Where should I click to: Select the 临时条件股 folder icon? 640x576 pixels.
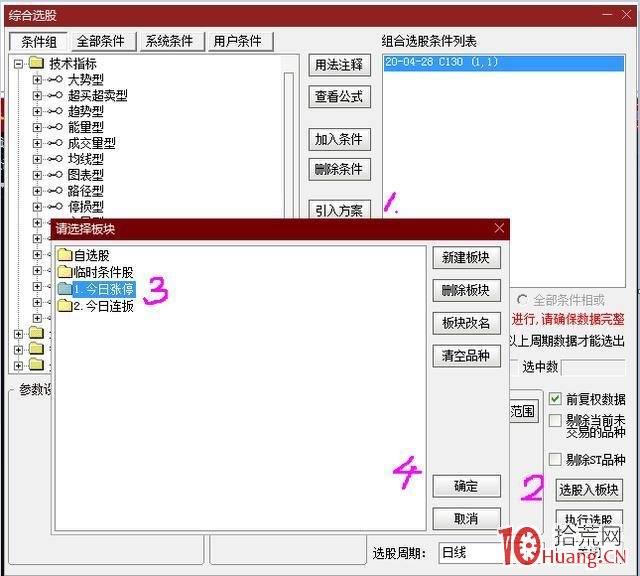tap(64, 271)
